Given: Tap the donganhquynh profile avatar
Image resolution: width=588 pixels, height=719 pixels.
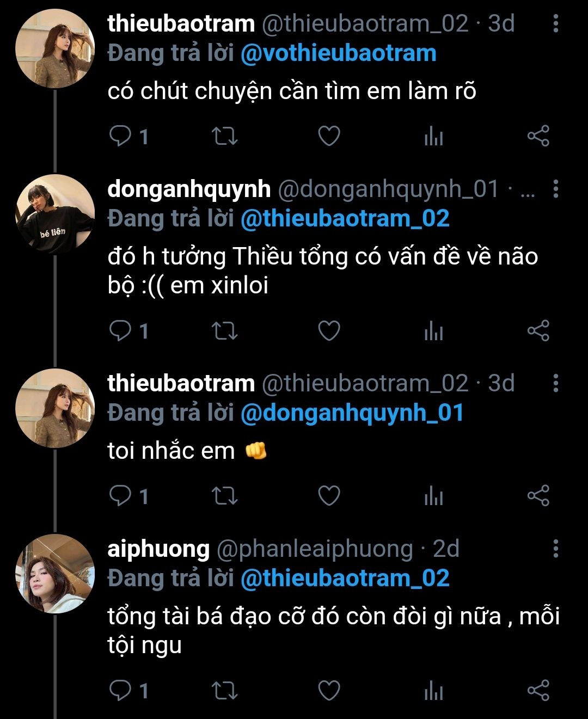Looking at the screenshot, I should pos(55,214).
